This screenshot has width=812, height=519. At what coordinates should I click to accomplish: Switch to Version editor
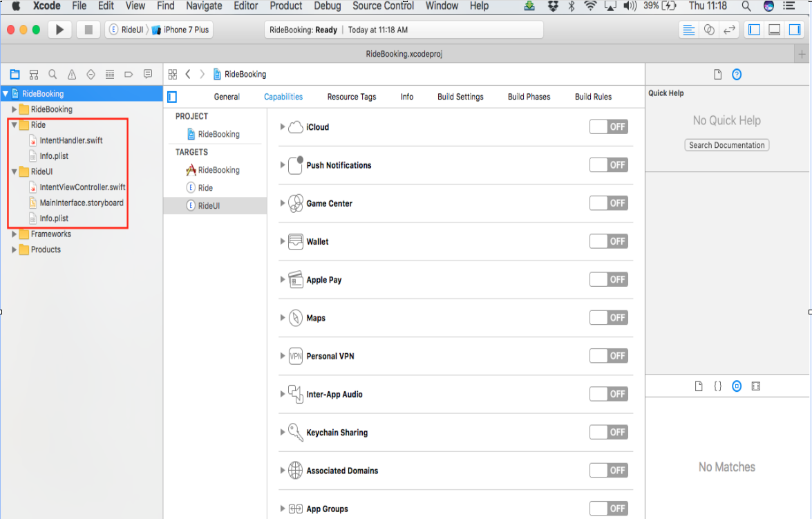(x=729, y=30)
